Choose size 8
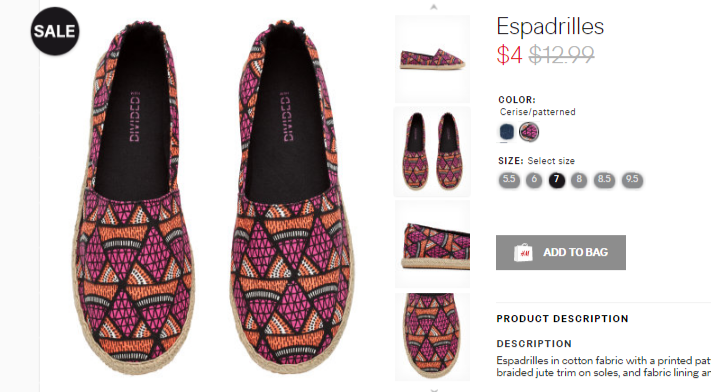 (579, 180)
